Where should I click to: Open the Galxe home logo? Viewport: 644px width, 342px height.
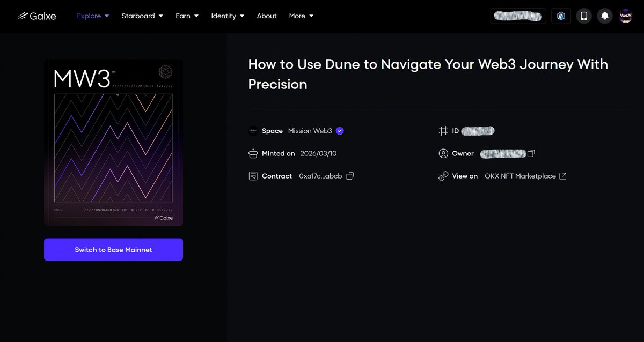[36, 16]
